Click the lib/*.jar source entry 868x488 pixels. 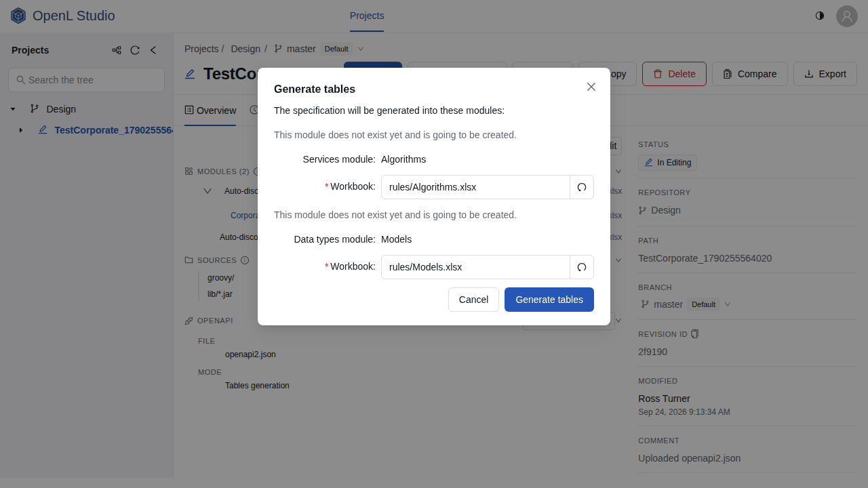(x=220, y=294)
